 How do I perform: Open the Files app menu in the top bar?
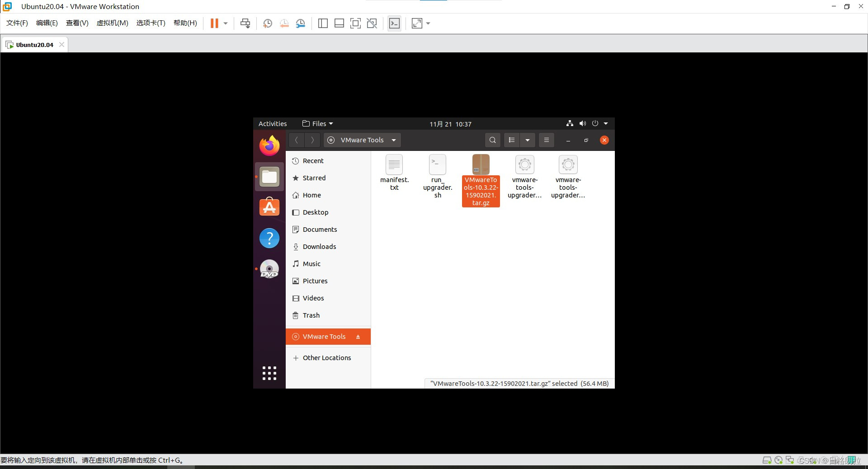tap(318, 124)
